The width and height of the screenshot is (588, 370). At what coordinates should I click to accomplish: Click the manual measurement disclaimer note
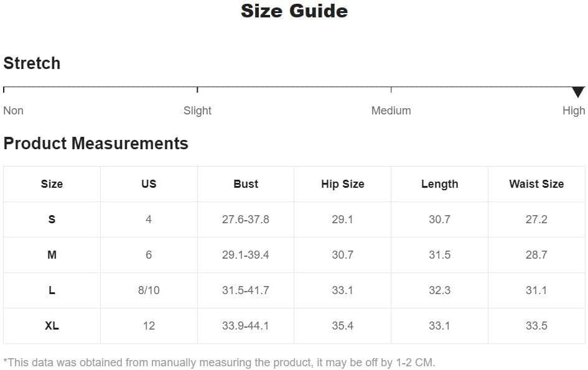tap(220, 363)
